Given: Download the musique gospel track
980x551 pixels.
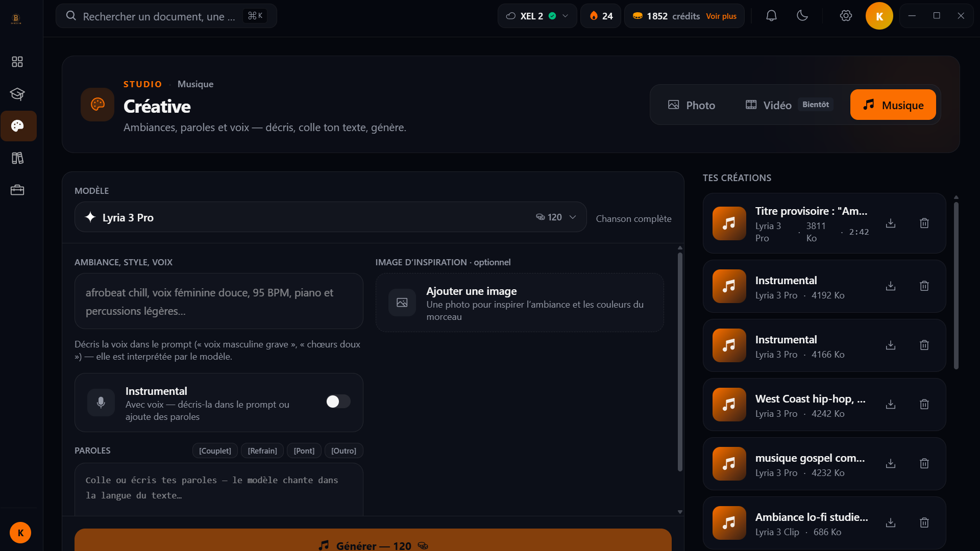Looking at the screenshot, I should [x=891, y=464].
